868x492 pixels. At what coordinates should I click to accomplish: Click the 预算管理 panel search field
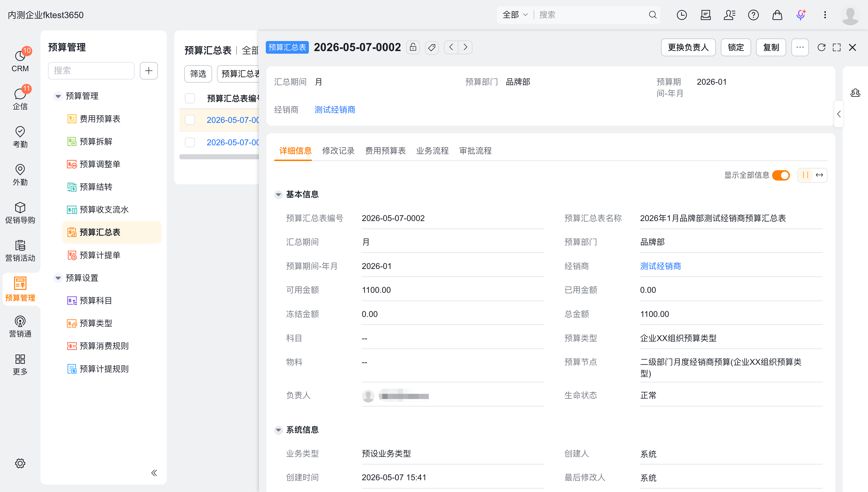(91, 71)
